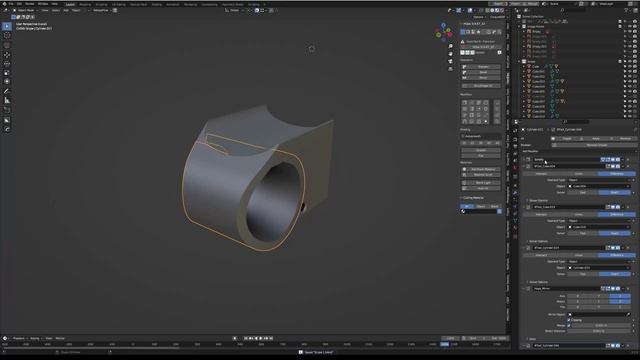Open the Object Data properties tab
Viewport: 640px width, 360px height.
pos(515,220)
